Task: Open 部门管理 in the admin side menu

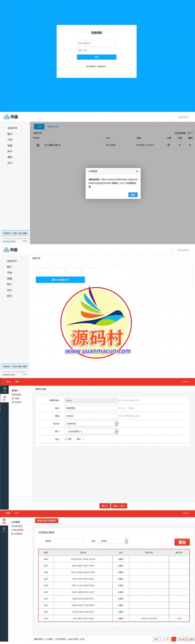Action: point(15,398)
